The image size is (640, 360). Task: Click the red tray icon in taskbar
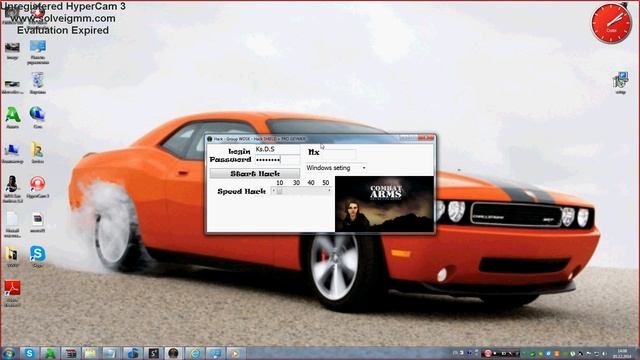[487, 353]
